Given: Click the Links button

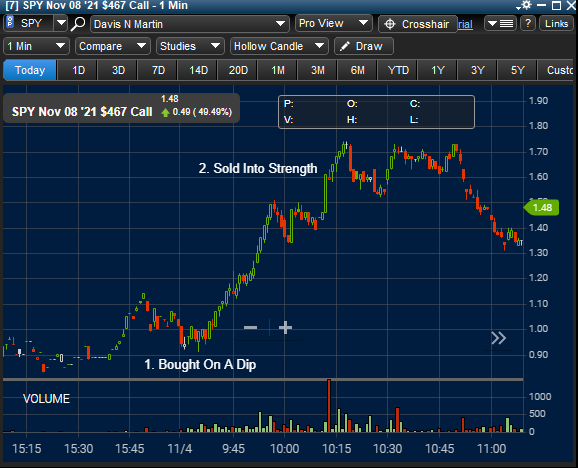Looking at the screenshot, I should [556, 24].
